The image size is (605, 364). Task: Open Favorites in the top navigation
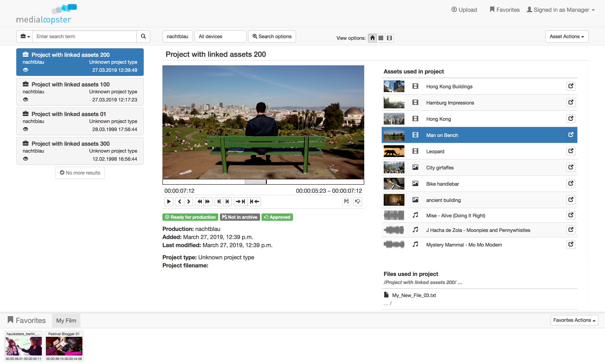[x=505, y=10]
